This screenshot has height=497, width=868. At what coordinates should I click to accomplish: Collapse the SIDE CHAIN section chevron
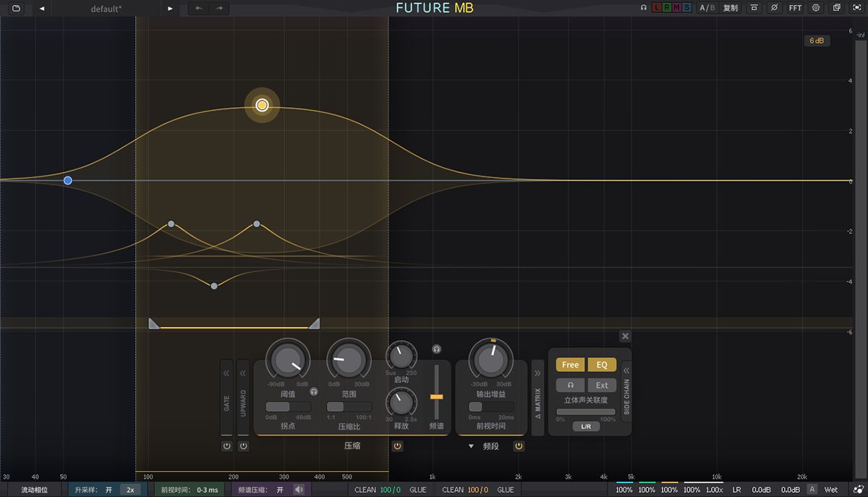(x=626, y=370)
